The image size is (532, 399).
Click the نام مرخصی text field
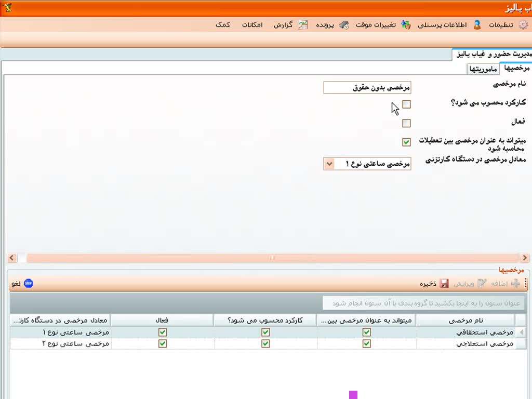pos(367,87)
